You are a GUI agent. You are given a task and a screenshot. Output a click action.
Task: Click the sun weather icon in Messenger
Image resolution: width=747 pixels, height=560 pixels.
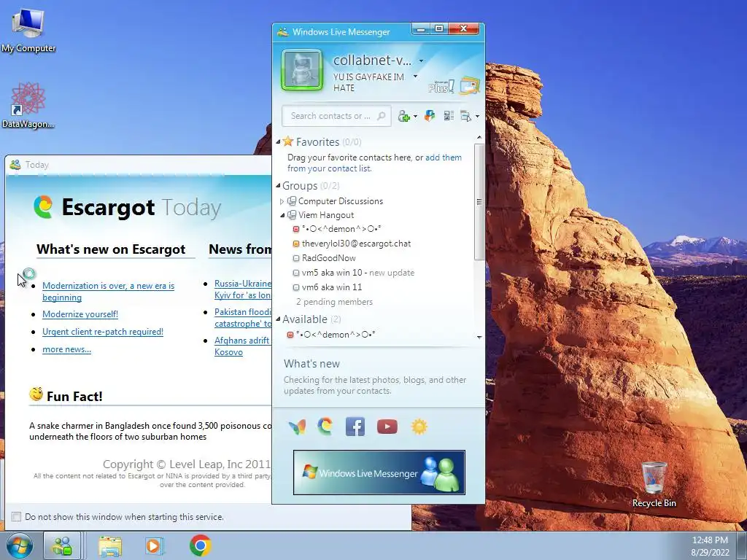tap(419, 427)
